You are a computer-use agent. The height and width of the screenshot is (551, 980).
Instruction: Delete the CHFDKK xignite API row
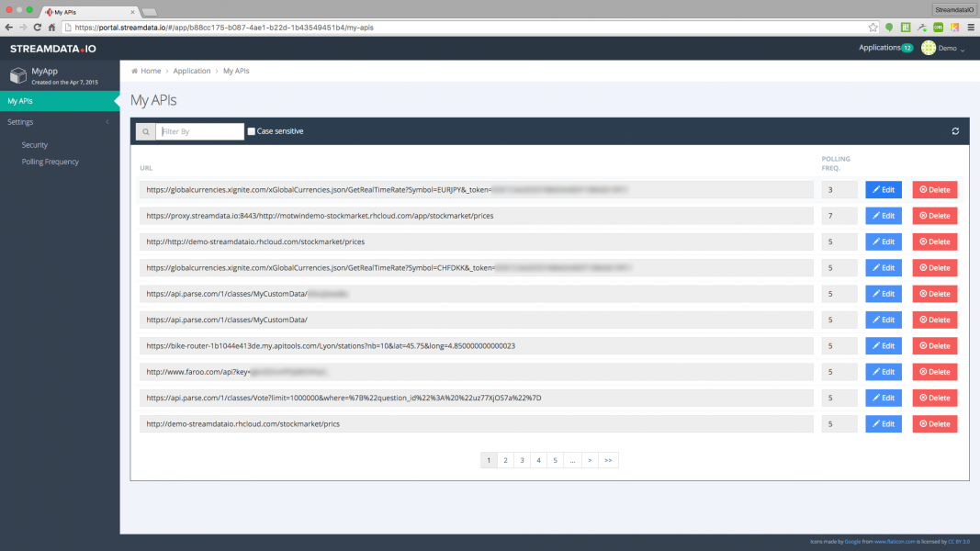click(x=935, y=268)
